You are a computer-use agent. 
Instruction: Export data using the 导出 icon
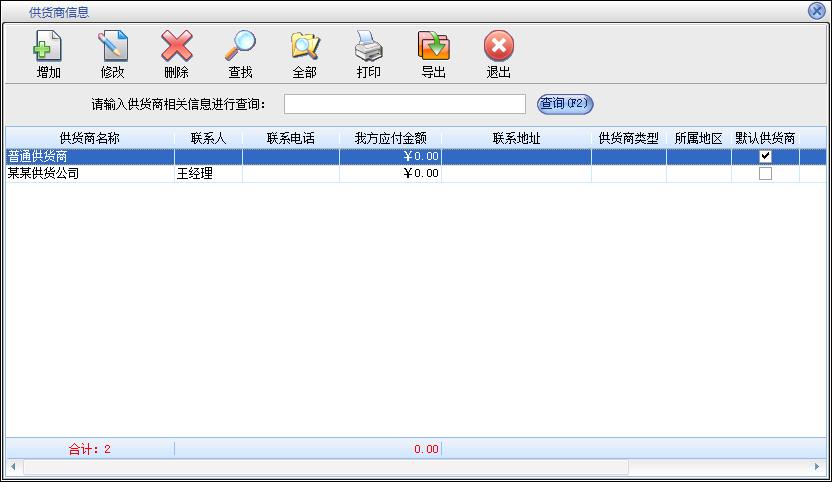(x=433, y=47)
